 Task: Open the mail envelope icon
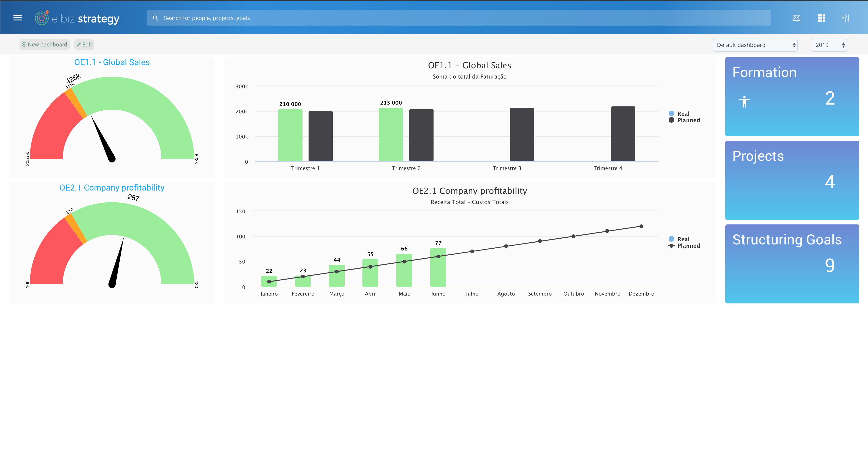[x=796, y=18]
